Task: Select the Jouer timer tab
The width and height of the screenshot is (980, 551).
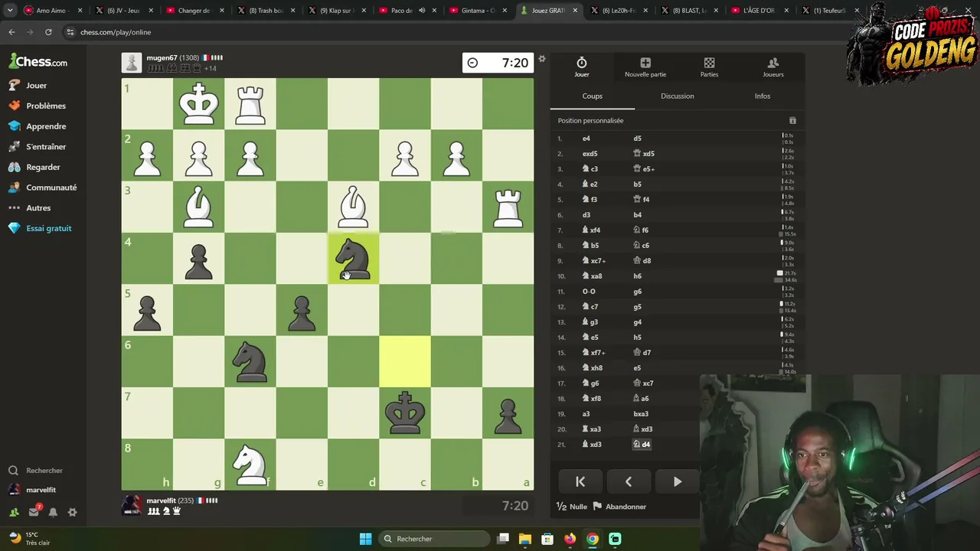Action: 582,67
